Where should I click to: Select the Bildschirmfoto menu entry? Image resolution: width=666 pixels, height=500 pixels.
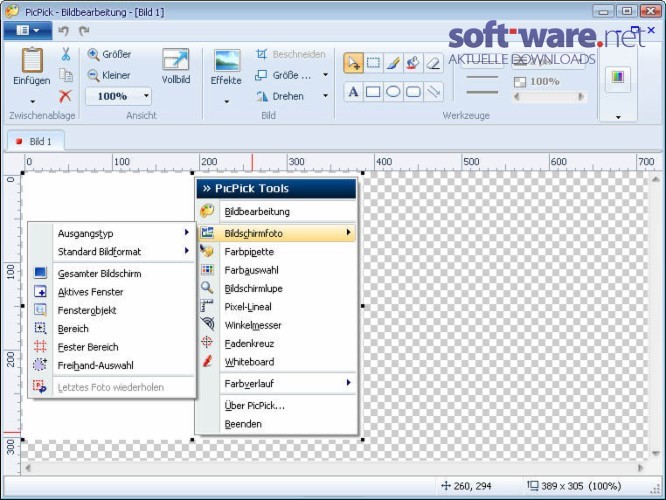[x=276, y=233]
